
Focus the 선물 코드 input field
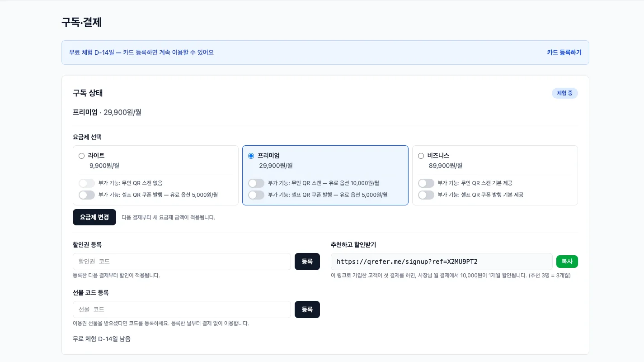[182, 310]
